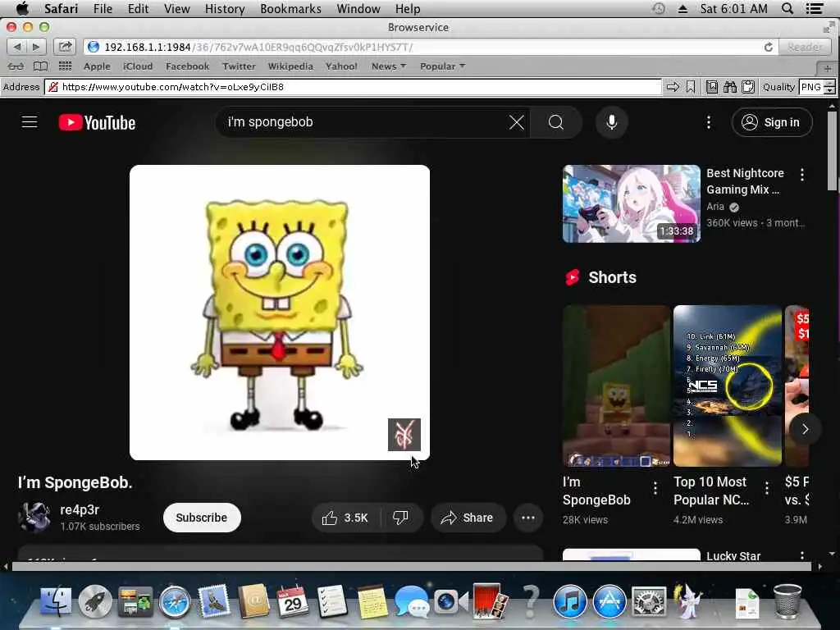Open System Preferences in Dock
Viewport: 840px width, 630px height.
(x=649, y=601)
